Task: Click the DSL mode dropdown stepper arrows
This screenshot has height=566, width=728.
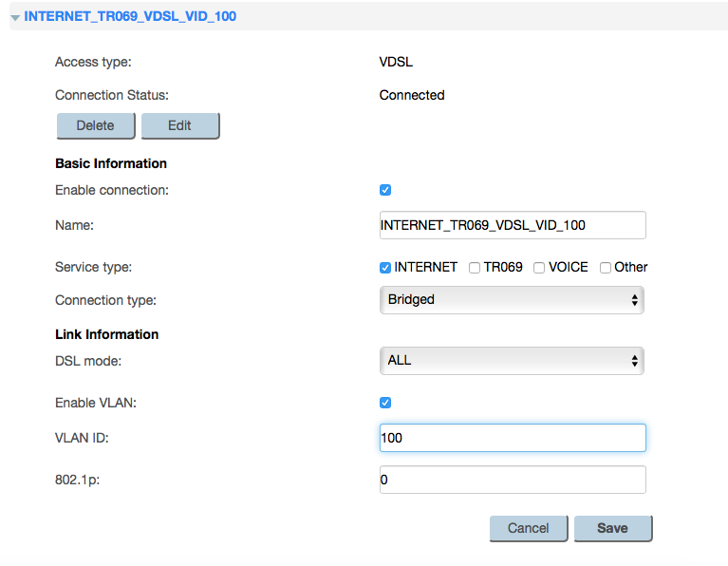Action: [635, 361]
